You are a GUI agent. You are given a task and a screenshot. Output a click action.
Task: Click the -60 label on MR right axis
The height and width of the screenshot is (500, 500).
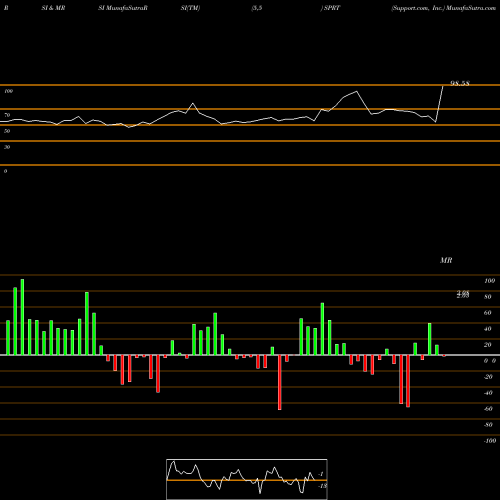point(488,409)
